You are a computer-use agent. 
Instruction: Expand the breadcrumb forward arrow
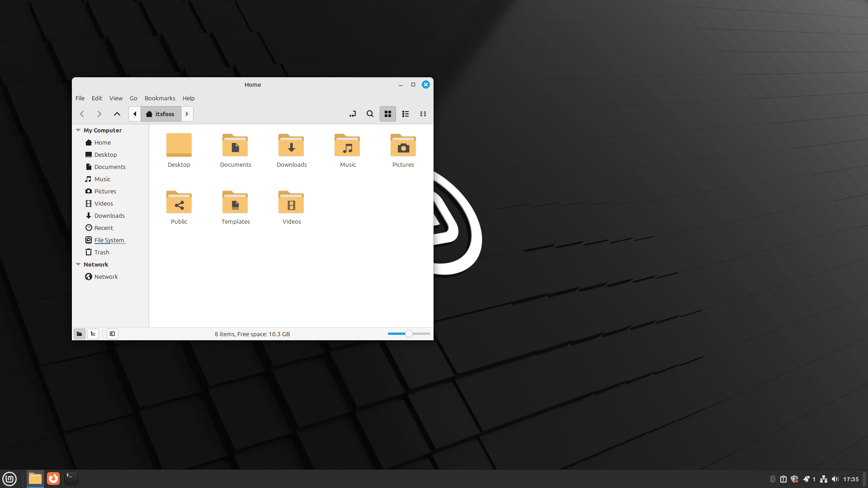[187, 114]
